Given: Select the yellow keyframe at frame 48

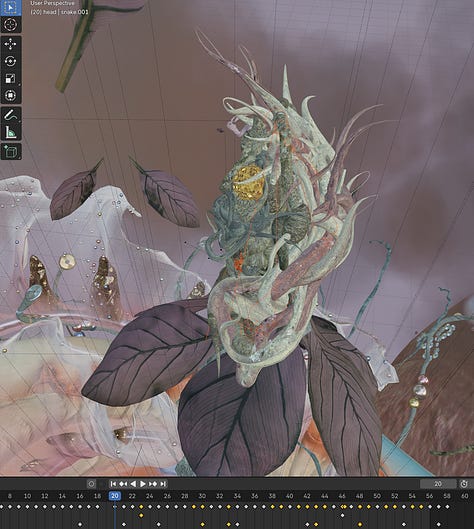Looking at the screenshot, I should (360, 507).
